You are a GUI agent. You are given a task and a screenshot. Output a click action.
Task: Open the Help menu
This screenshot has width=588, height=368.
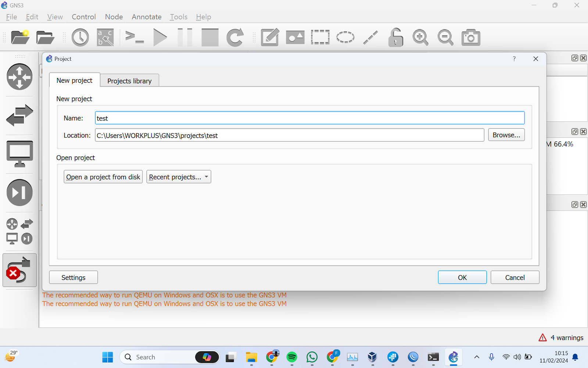tap(204, 17)
